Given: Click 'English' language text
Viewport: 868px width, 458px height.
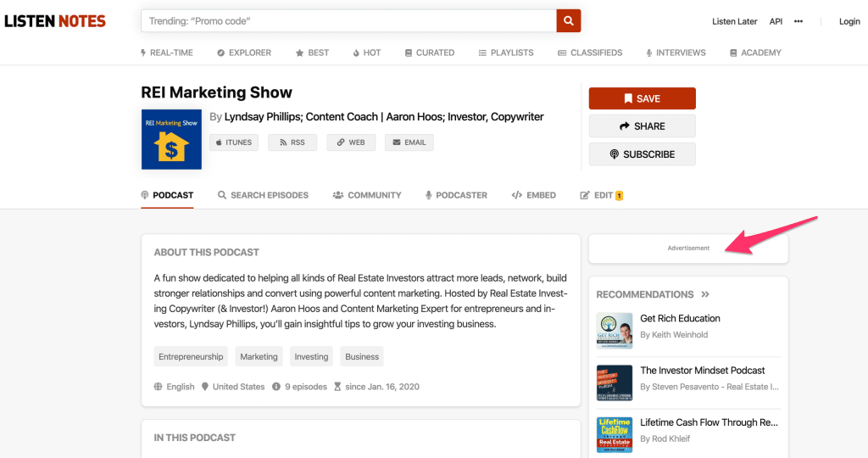Looking at the screenshot, I should (181, 387).
